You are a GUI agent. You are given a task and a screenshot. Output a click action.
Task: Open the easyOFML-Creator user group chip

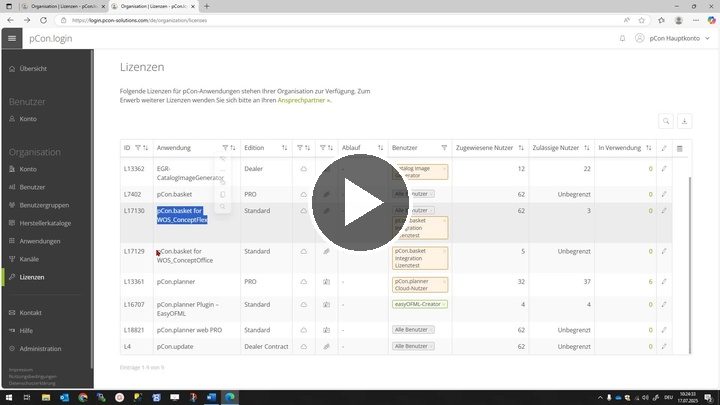point(420,304)
